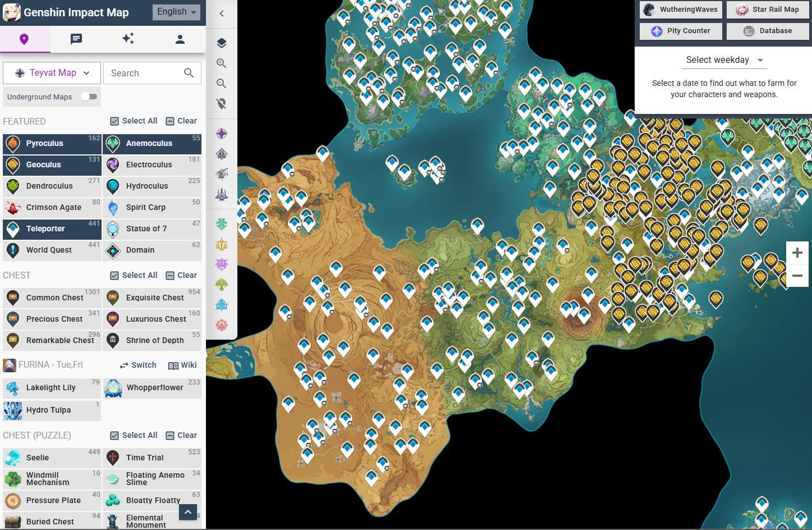The width and height of the screenshot is (812, 530).
Task: Click the zoom-out magnifier icon
Action: (222, 84)
